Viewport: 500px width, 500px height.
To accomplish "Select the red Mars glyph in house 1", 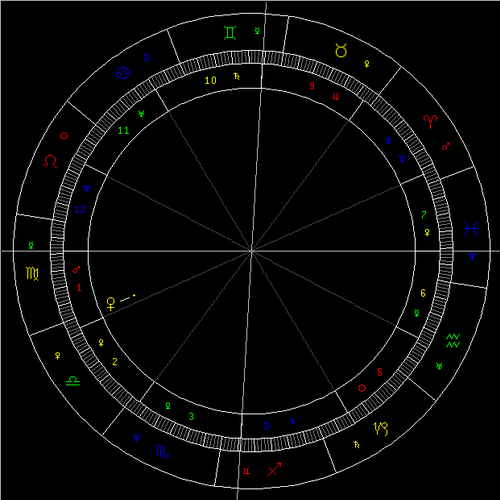I will pos(76,270).
